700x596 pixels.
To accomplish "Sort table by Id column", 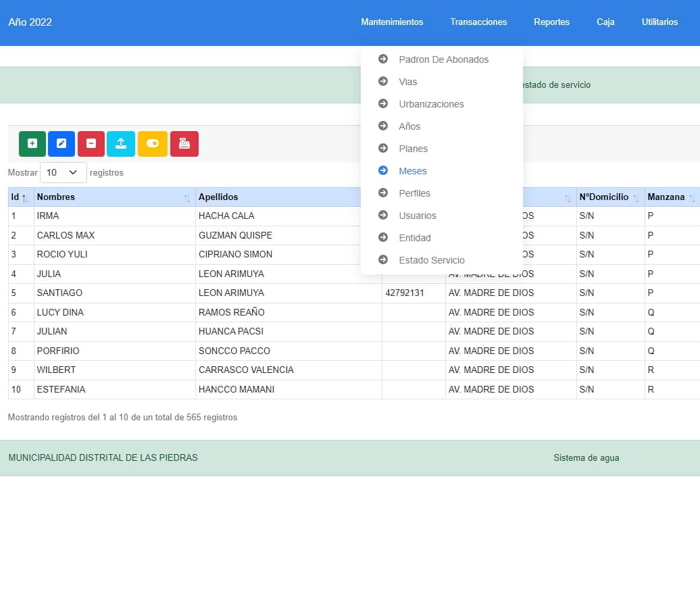I will click(x=20, y=197).
